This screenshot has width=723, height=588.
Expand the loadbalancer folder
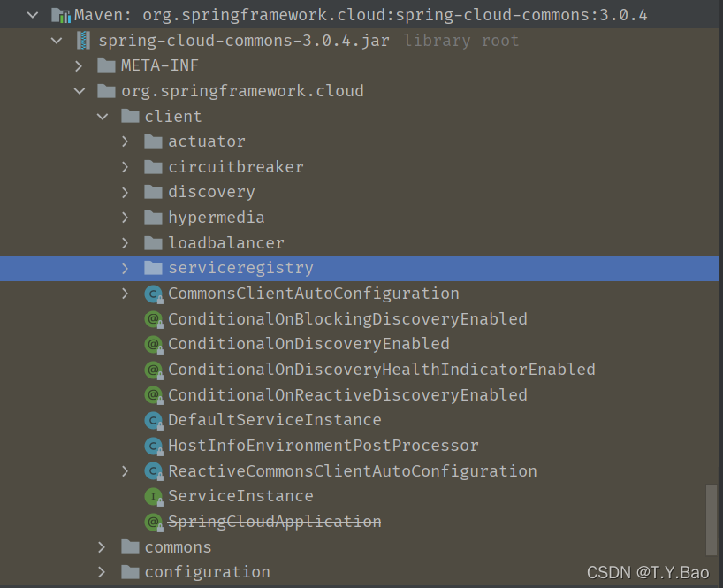point(125,242)
